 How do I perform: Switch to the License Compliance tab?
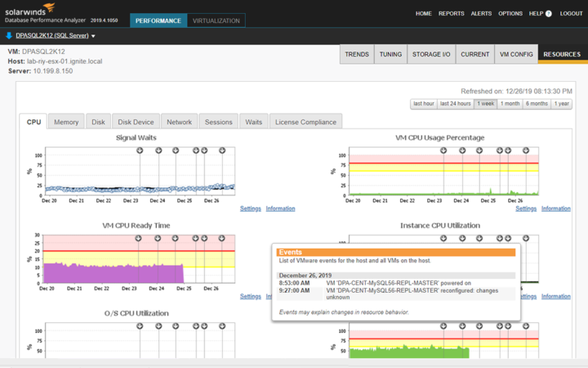pos(305,122)
